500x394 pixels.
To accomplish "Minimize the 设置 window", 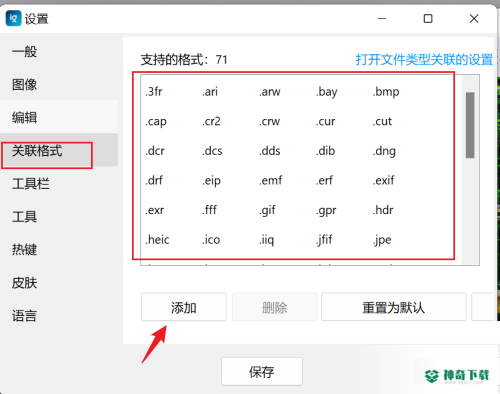I will pos(382,19).
